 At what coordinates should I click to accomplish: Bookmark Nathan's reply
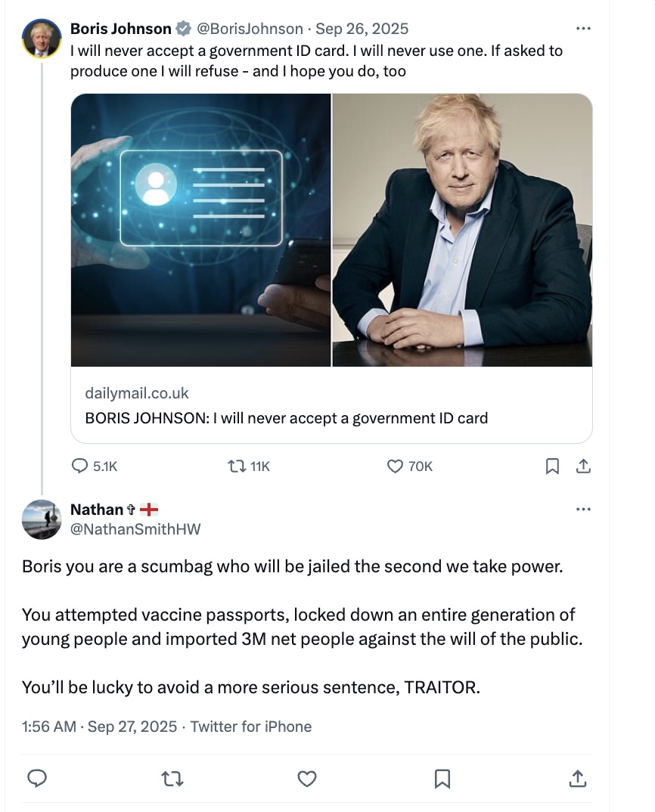click(x=442, y=778)
